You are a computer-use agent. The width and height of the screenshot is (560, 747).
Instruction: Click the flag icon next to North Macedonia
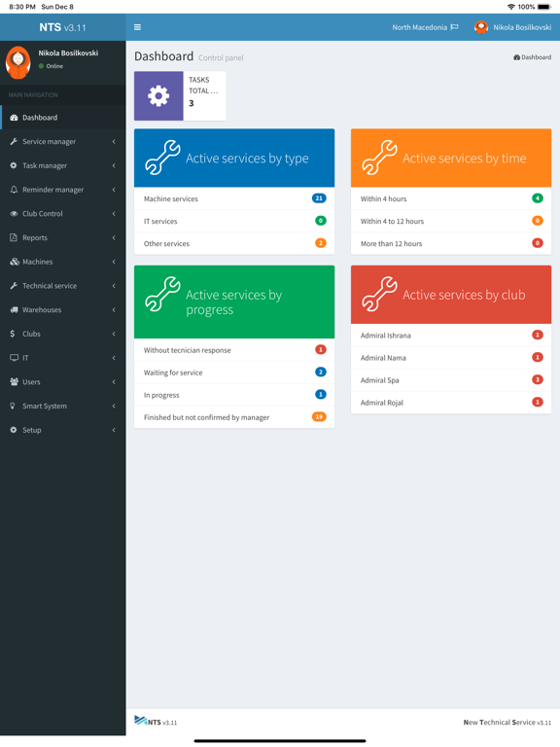454,27
